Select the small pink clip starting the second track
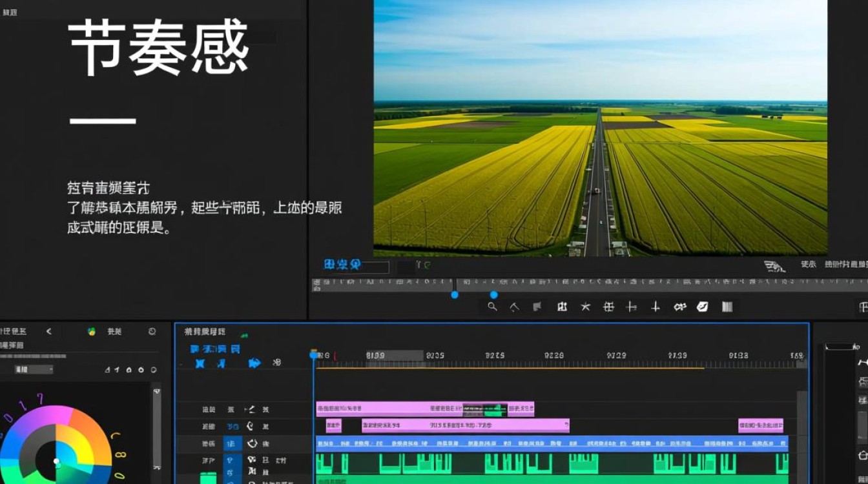Image resolution: width=868 pixels, height=484 pixels. [334, 426]
